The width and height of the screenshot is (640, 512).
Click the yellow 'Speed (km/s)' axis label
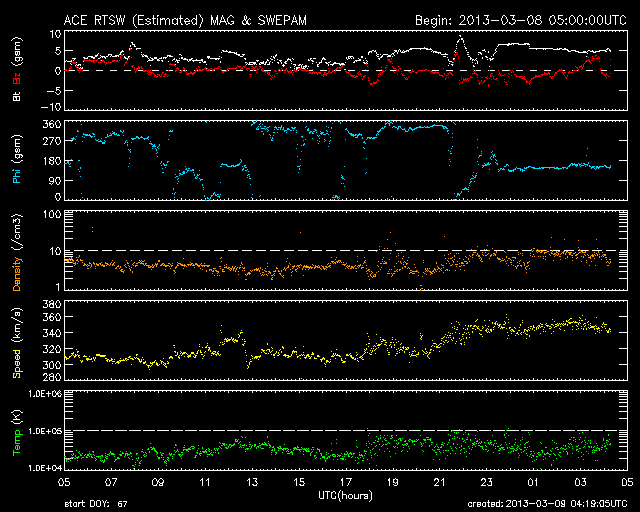coord(17,343)
